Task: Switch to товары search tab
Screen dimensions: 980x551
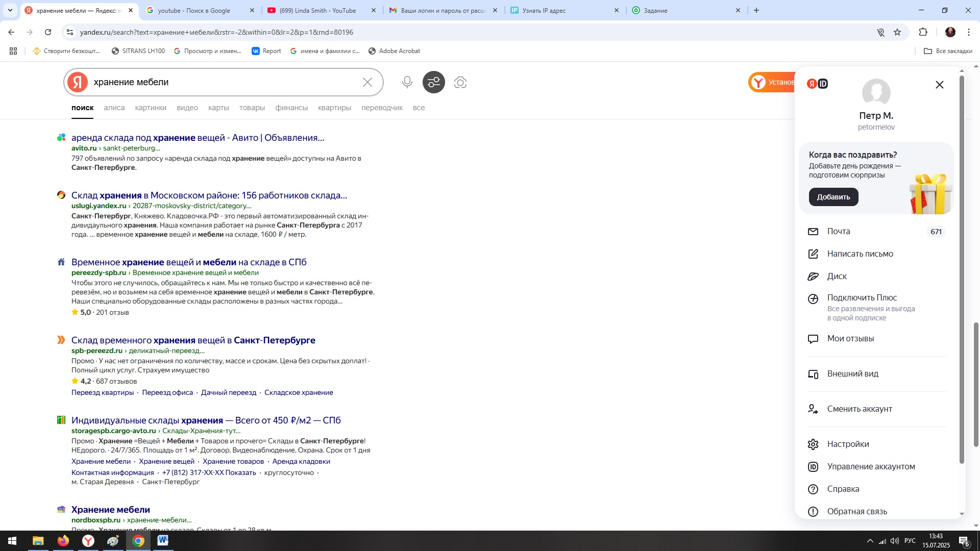Action: point(252,108)
